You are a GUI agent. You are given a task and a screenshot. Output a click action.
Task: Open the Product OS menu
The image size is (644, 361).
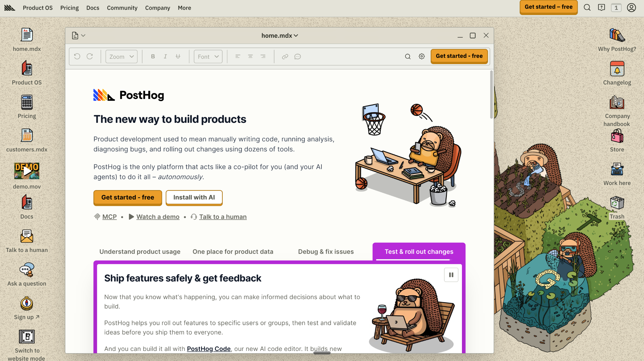click(x=38, y=8)
